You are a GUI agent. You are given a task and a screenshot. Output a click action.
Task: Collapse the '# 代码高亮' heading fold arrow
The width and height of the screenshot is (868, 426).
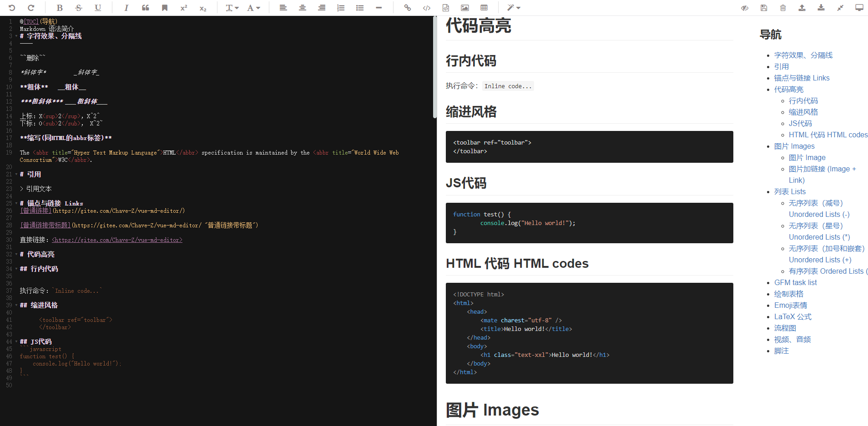(16, 254)
